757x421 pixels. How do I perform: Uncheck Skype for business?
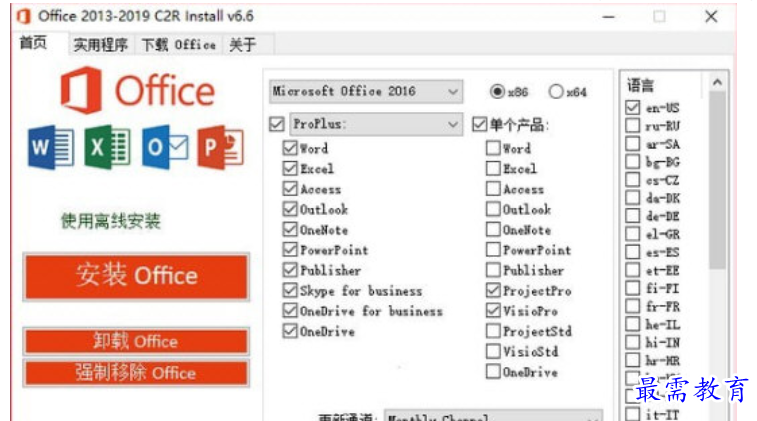point(290,290)
